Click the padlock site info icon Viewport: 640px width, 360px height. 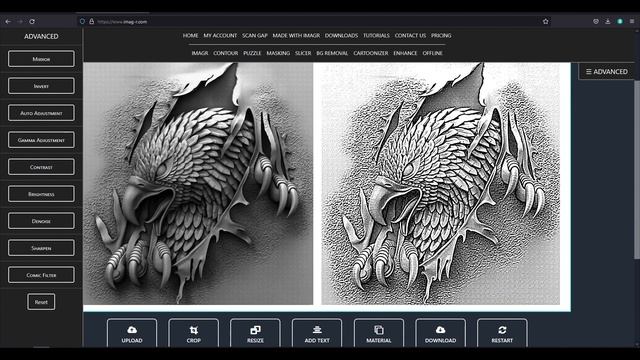91,22
